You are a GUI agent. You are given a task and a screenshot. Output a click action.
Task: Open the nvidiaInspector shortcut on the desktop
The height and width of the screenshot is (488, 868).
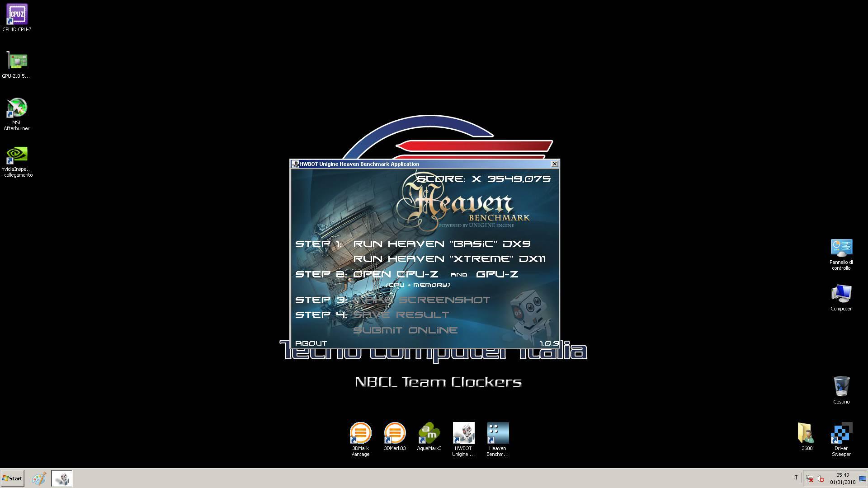(17, 161)
